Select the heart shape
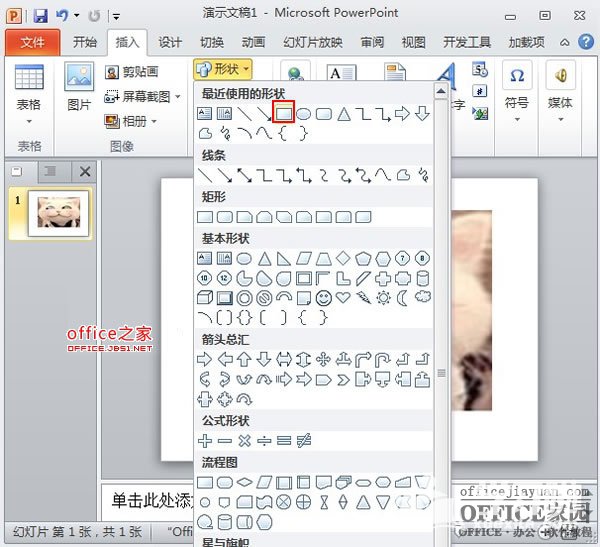 tap(343, 297)
